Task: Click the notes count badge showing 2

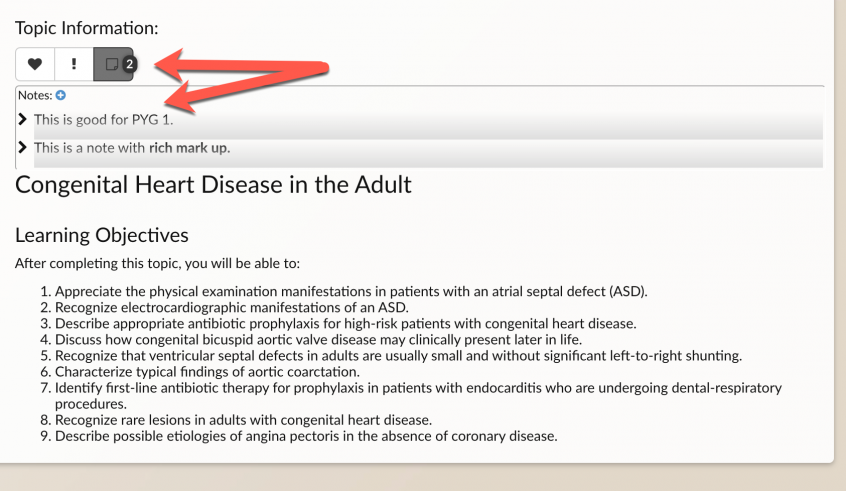Action: point(129,64)
